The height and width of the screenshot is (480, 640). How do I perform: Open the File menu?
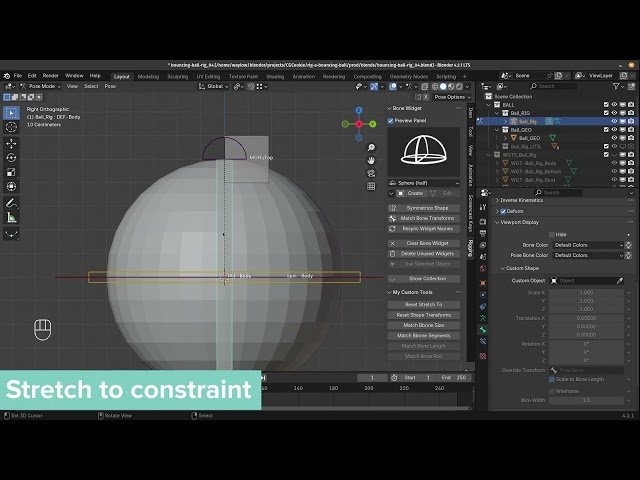(18, 76)
